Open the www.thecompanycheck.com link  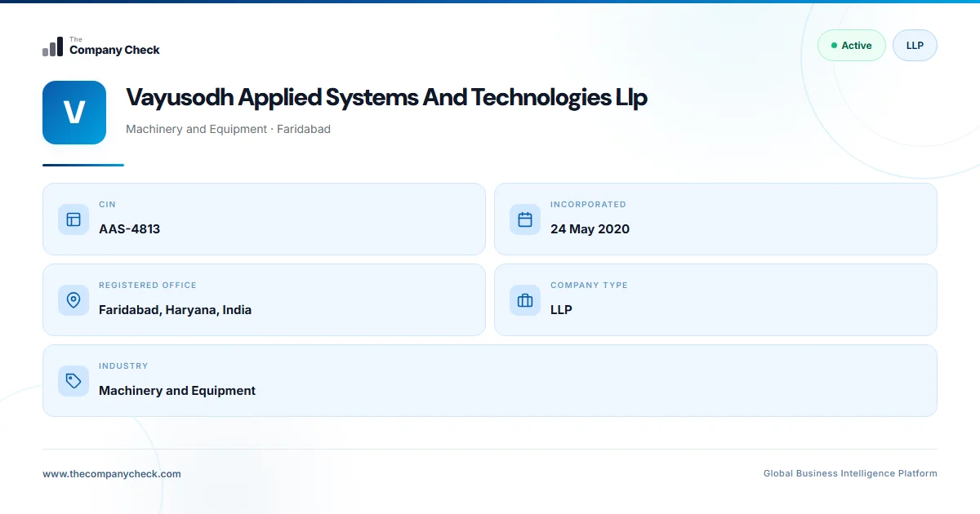(112, 473)
